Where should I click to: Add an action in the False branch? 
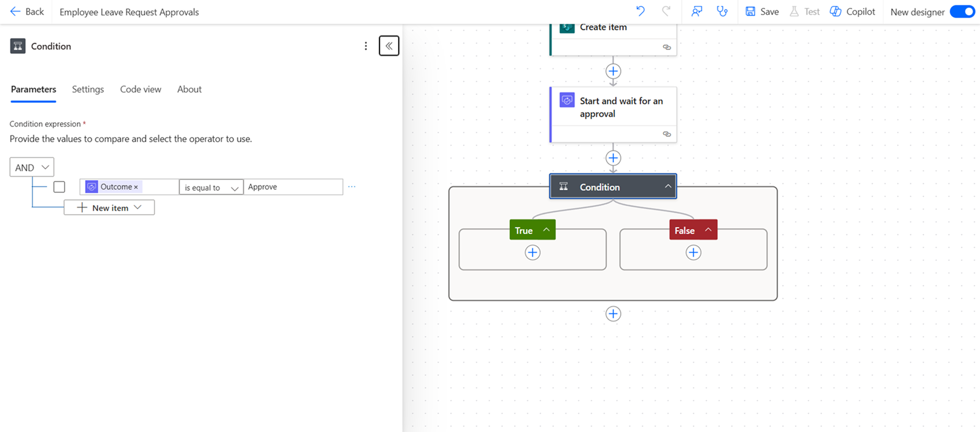[694, 252]
